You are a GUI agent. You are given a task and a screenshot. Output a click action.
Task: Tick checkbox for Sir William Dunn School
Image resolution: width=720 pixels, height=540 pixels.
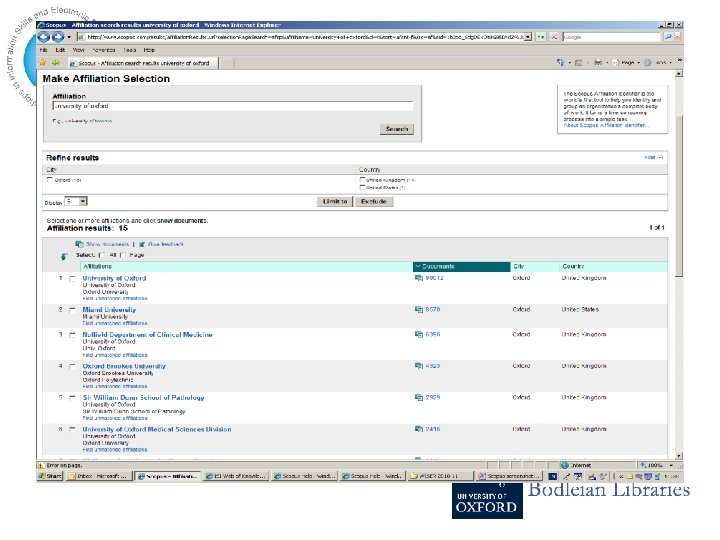tap(72, 398)
